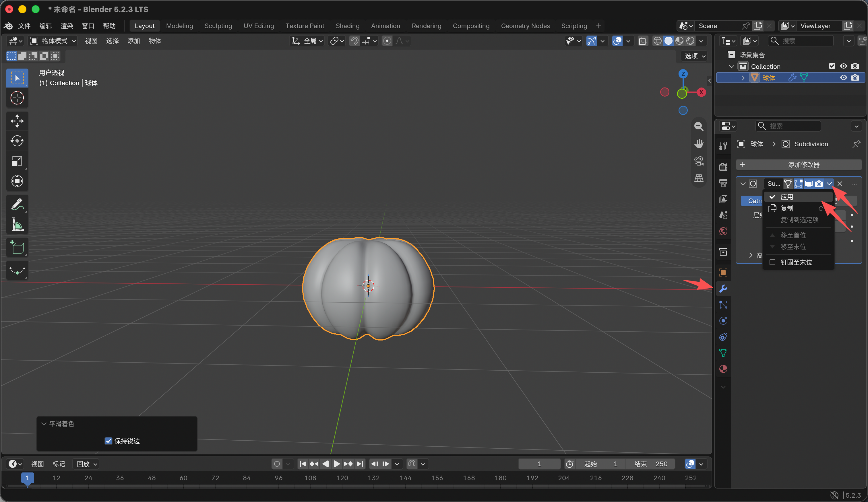Click the 结束 250 end frame field
The width and height of the screenshot is (868, 502).
pyautogui.click(x=650, y=464)
